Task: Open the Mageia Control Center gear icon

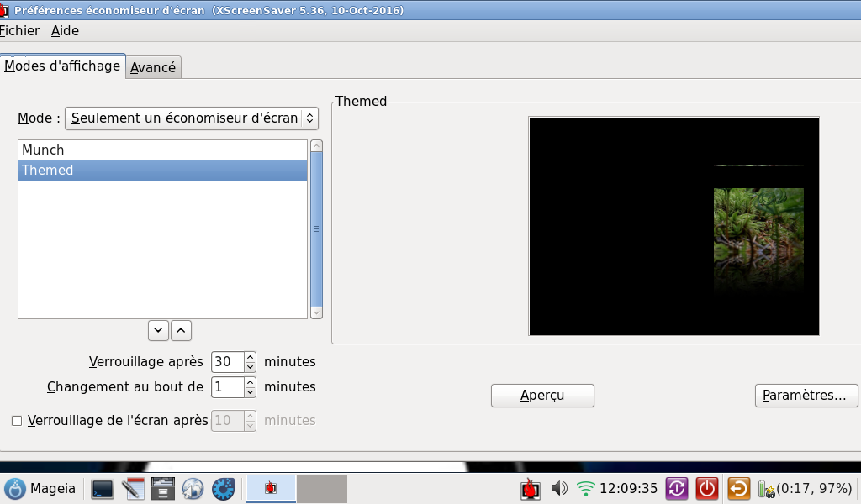Action: click(x=223, y=489)
